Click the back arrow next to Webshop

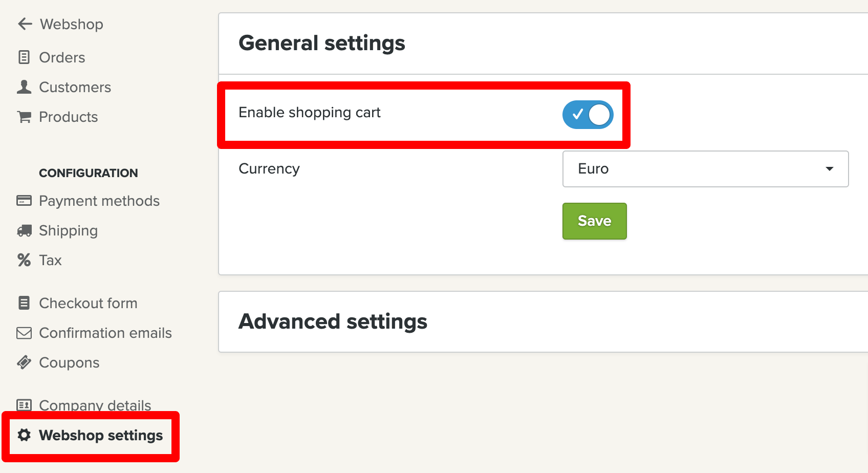click(25, 24)
